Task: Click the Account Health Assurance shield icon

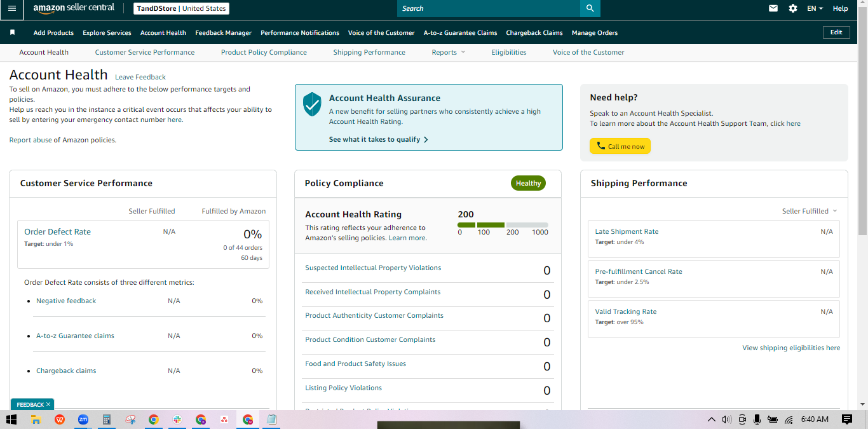Action: click(x=312, y=104)
